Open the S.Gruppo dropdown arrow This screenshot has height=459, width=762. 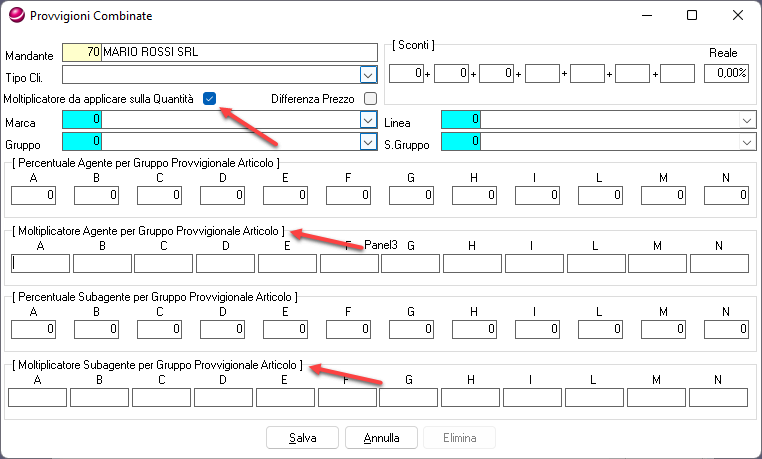pyautogui.click(x=746, y=142)
